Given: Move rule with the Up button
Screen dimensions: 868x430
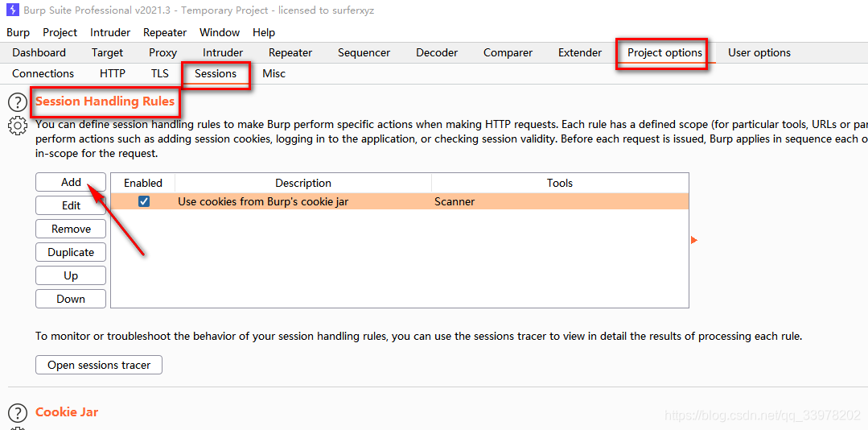Looking at the screenshot, I should pos(71,275).
